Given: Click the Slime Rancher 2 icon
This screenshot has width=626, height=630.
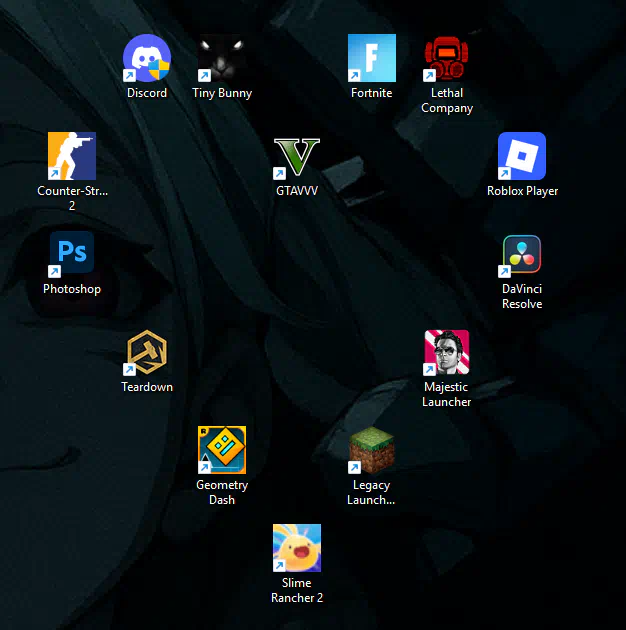Looking at the screenshot, I should coord(297,548).
